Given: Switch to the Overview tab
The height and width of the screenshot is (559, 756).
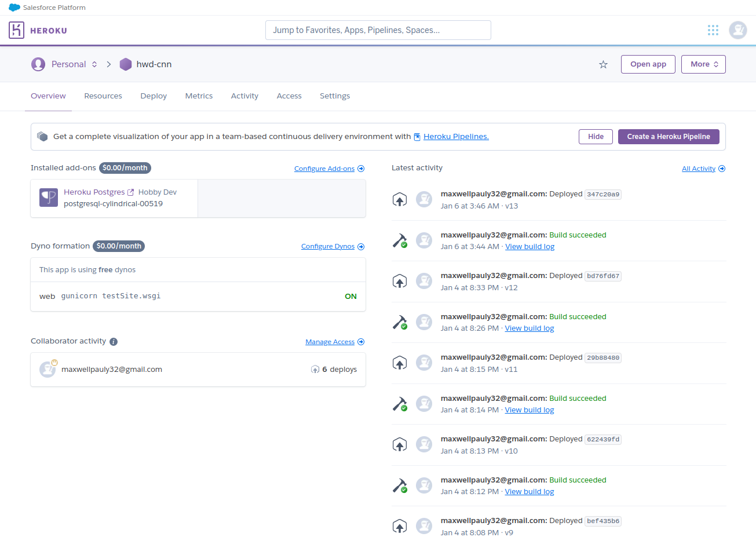Looking at the screenshot, I should [x=48, y=96].
